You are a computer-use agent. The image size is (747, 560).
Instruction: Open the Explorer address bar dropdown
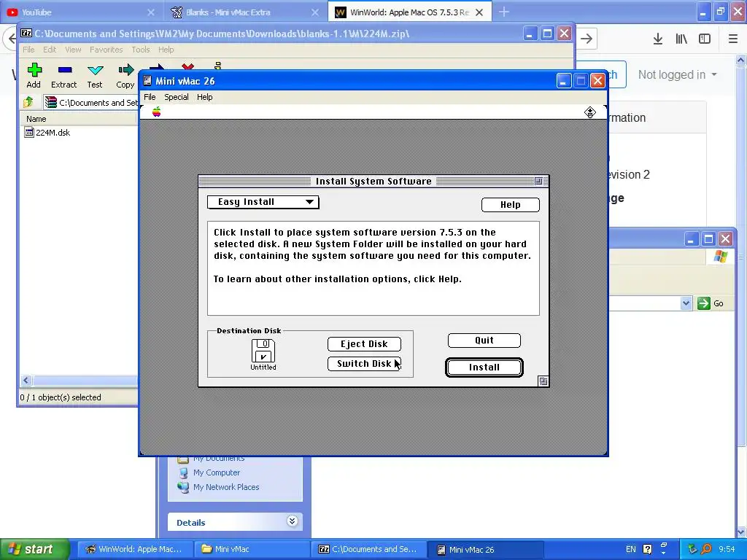686,303
